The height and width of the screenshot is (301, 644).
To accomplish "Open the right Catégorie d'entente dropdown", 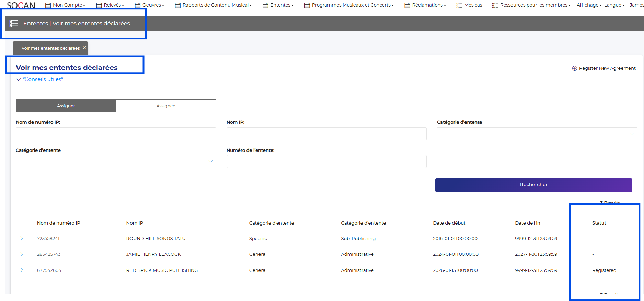I will [x=537, y=134].
